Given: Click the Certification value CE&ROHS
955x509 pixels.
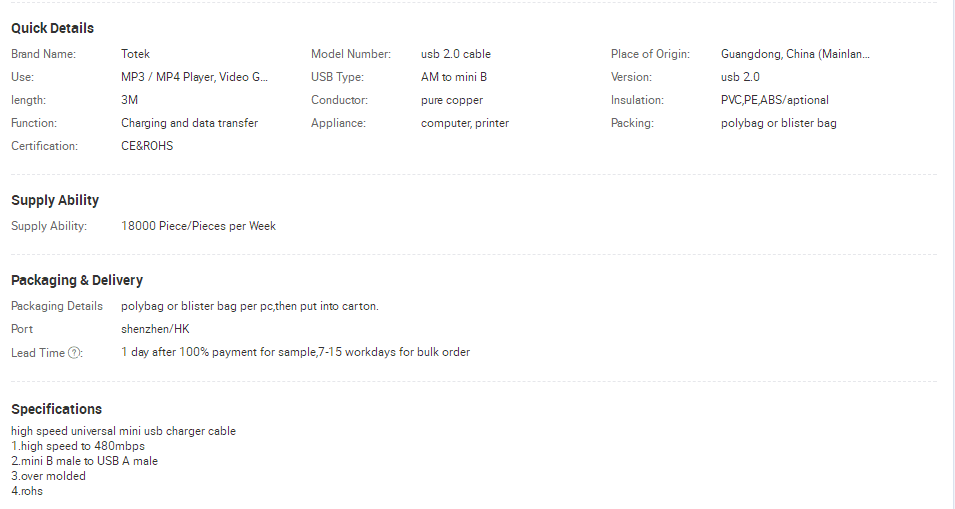Looking at the screenshot, I should (x=147, y=146).
